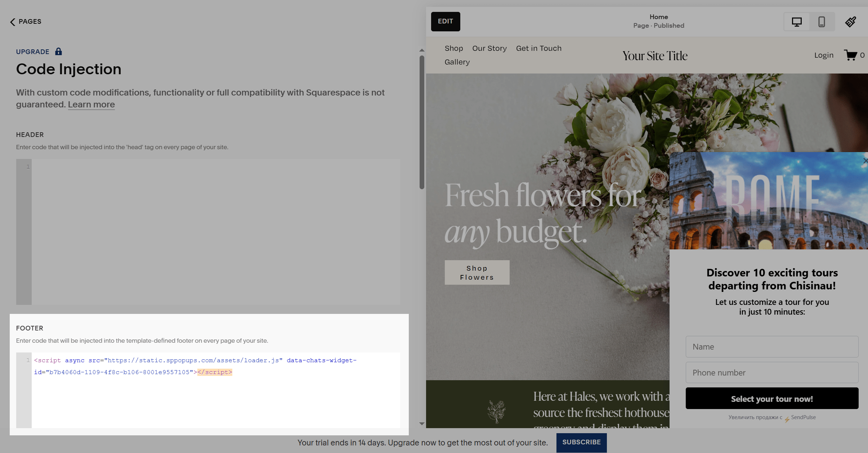Click the back chevron next to PAGES

tap(13, 22)
